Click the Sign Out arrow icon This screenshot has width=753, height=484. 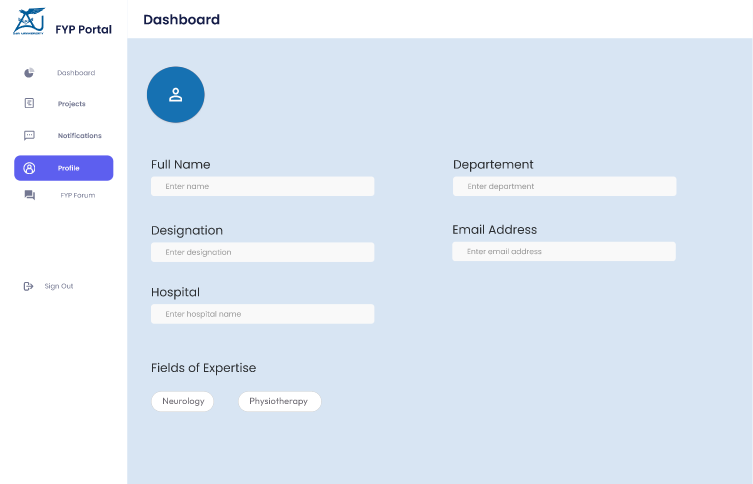click(x=28, y=286)
